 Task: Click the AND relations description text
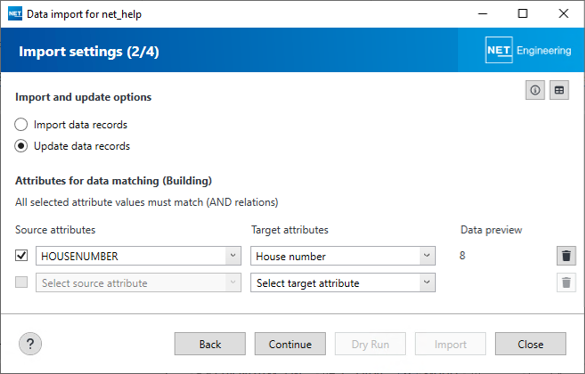click(147, 202)
